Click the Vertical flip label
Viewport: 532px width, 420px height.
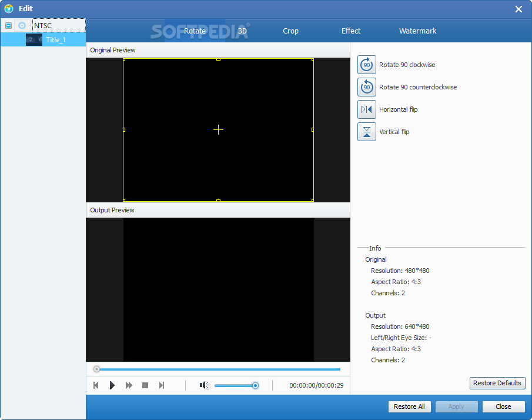coord(394,132)
